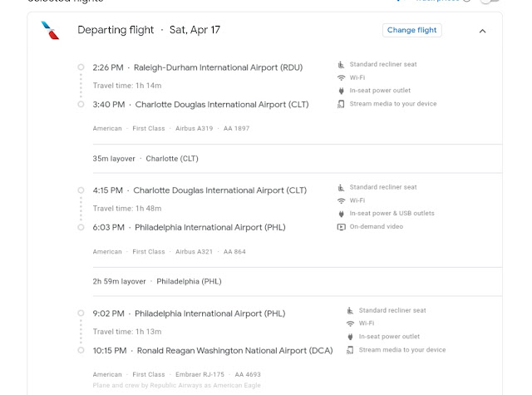
Task: Click the 35m layover Charlotte row
Action: pos(145,158)
